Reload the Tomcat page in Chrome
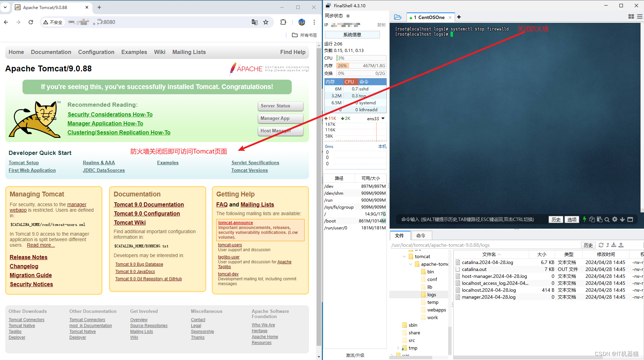 31,22
